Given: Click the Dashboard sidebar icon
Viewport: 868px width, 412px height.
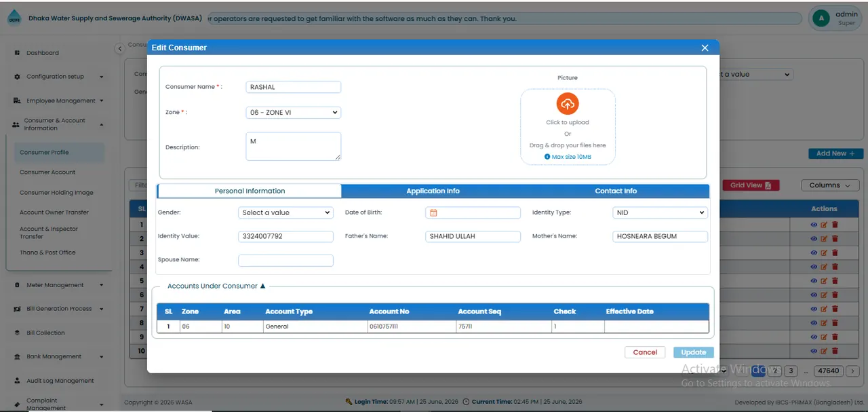Looking at the screenshot, I should [17, 53].
